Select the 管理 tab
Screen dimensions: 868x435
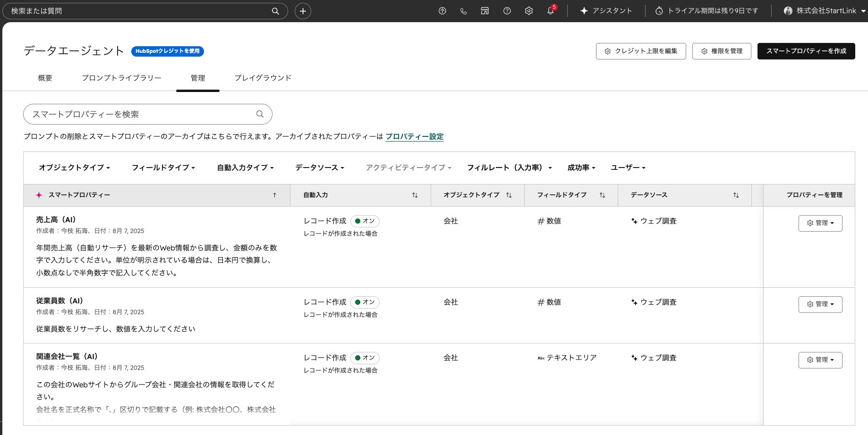(198, 78)
